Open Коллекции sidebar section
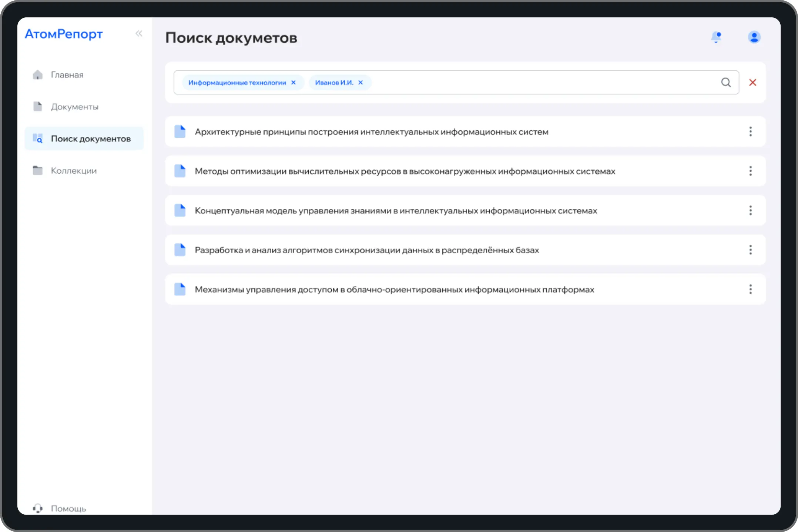798x532 pixels. point(74,171)
